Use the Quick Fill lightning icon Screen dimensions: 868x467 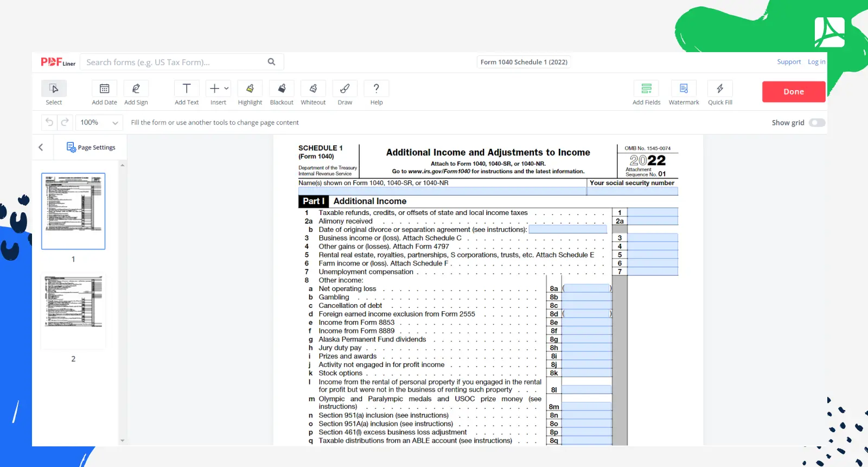(720, 89)
